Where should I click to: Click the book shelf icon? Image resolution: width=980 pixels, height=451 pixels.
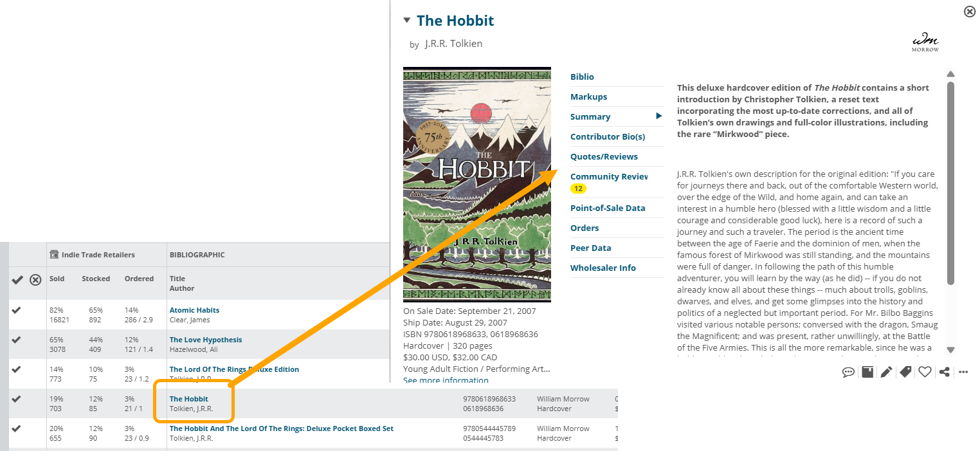(867, 372)
